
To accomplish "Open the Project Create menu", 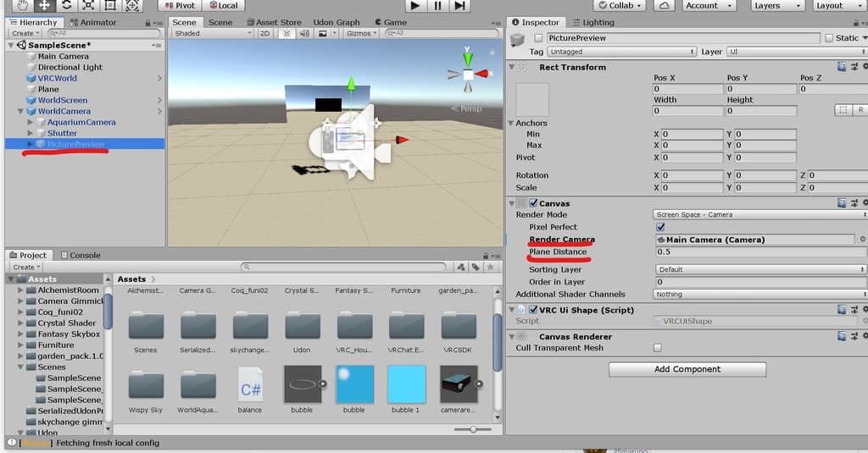I will pos(26,268).
